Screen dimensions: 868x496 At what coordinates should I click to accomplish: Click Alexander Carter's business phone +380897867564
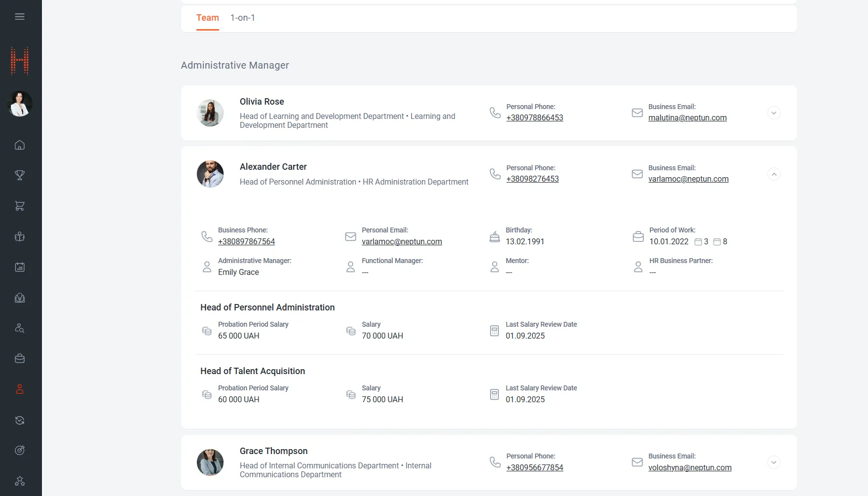246,242
